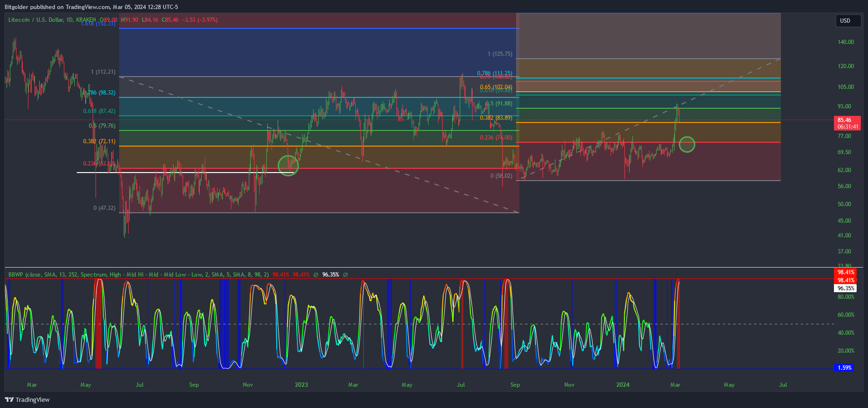The image size is (868, 408).
Task: Click the 62.00 price axis label
Action: [x=844, y=170]
